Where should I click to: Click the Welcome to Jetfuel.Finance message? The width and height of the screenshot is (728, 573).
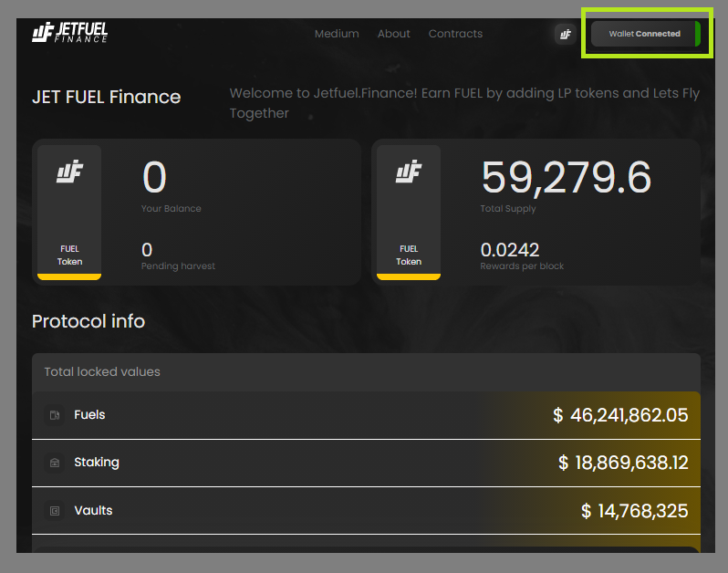coord(464,103)
